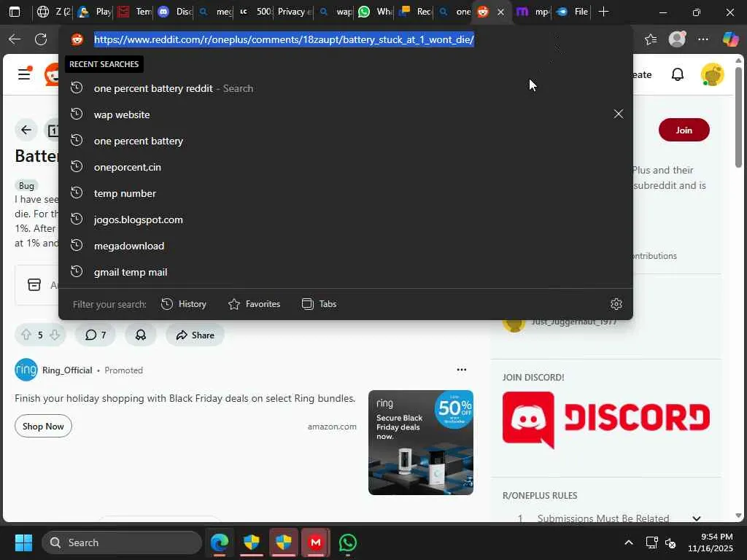
Task: Switch to the Play browser tab
Action: pos(94,12)
